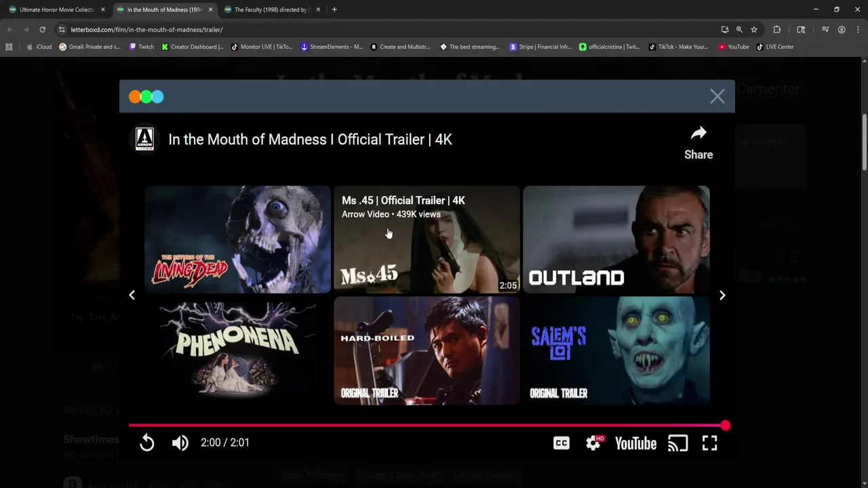Image resolution: width=868 pixels, height=488 pixels.
Task: Enter fullscreen mode
Action: (709, 443)
